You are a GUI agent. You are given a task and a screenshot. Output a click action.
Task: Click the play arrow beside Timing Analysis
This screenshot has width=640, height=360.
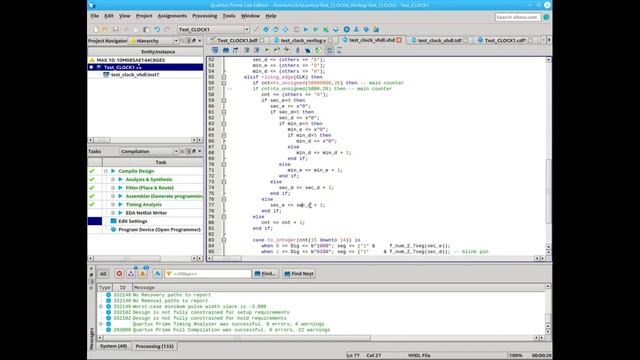pos(120,204)
